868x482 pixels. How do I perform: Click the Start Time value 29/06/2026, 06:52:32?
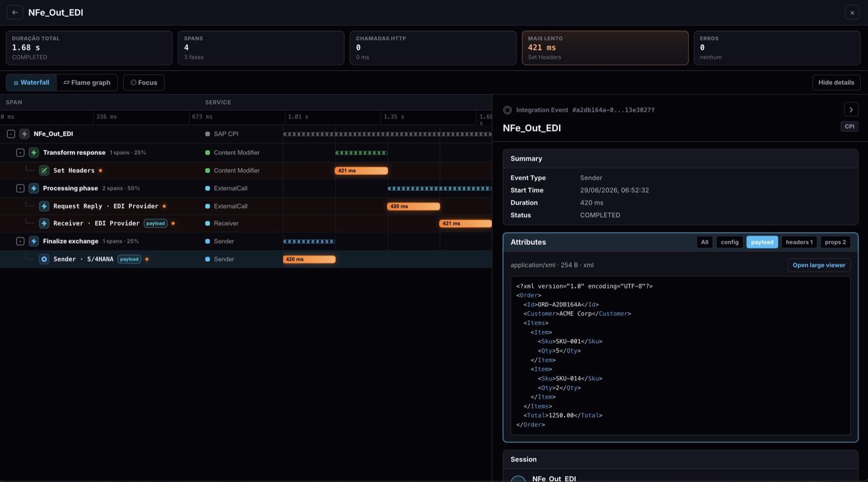614,191
